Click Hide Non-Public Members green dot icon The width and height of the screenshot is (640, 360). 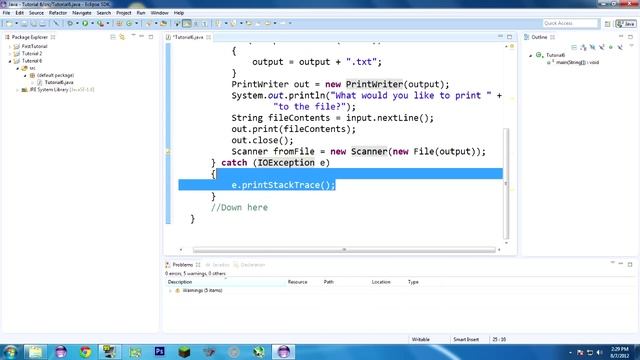pos(611,47)
